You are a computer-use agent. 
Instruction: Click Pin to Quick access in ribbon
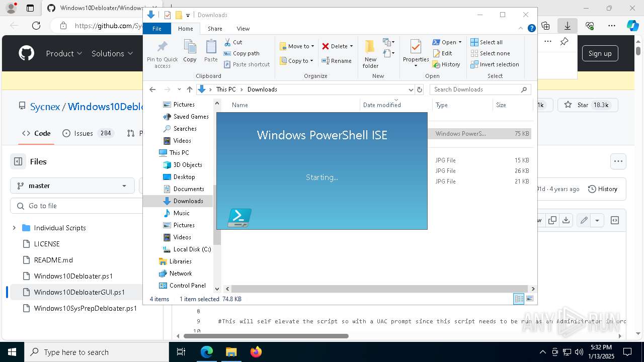coord(162,54)
